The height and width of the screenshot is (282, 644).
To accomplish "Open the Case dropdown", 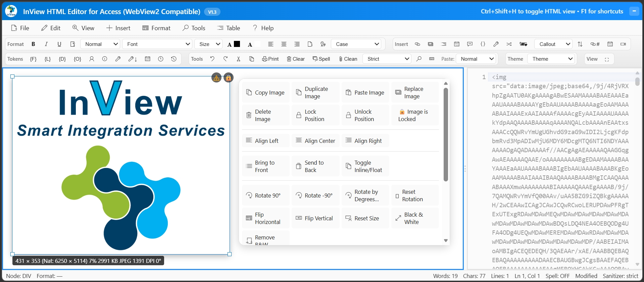I will point(356,44).
